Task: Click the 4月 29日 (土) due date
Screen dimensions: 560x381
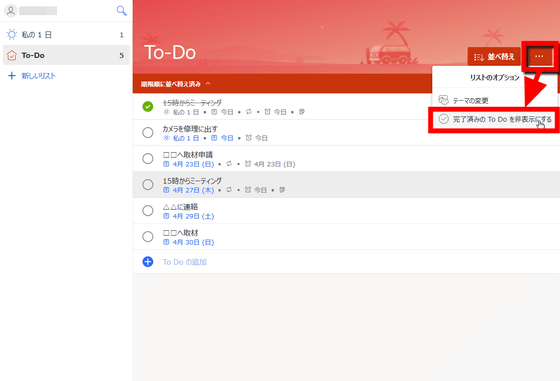Action: click(193, 216)
